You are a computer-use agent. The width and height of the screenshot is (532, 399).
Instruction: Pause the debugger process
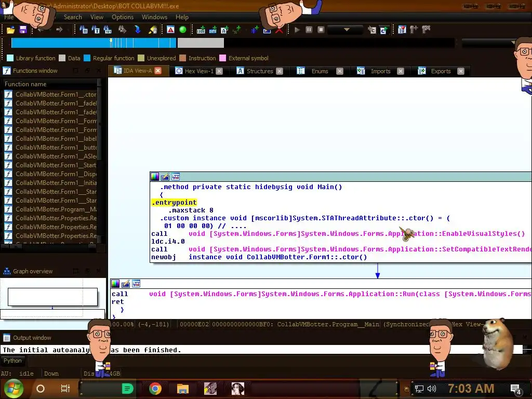pyautogui.click(x=309, y=30)
